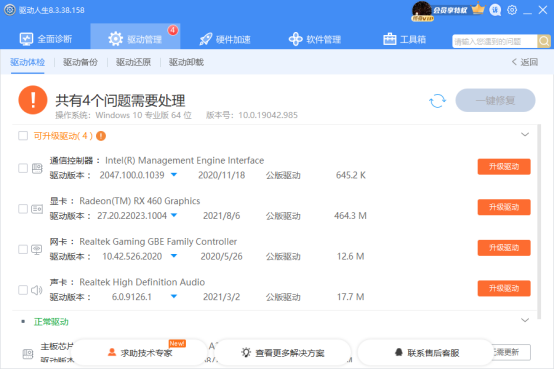Click the communication controller device icon
Screen dimensions: 554x369
pos(37,168)
